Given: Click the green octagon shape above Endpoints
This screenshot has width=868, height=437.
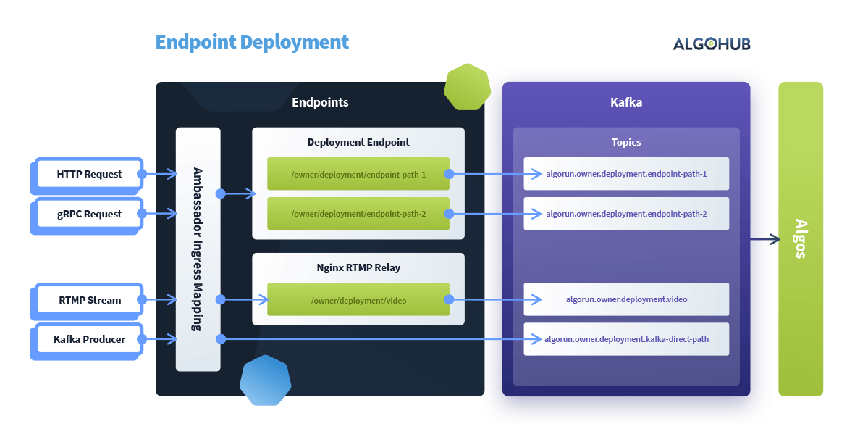Looking at the screenshot, I should (x=468, y=88).
